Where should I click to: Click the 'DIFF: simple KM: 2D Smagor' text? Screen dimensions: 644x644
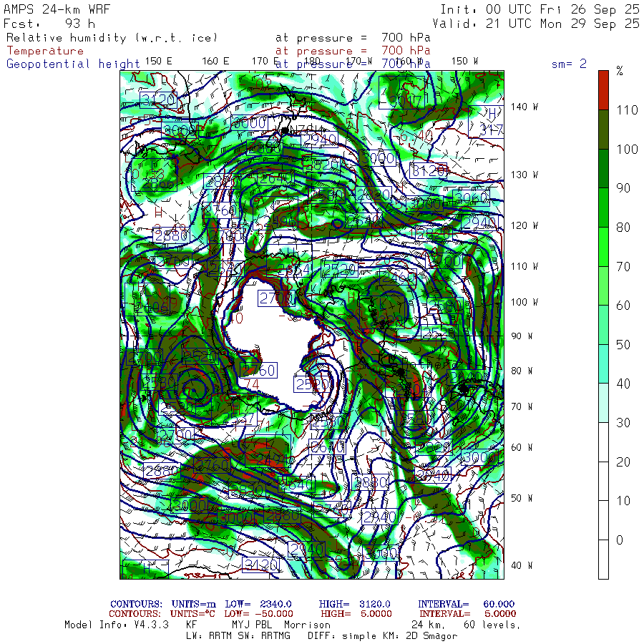pyautogui.click(x=382, y=636)
